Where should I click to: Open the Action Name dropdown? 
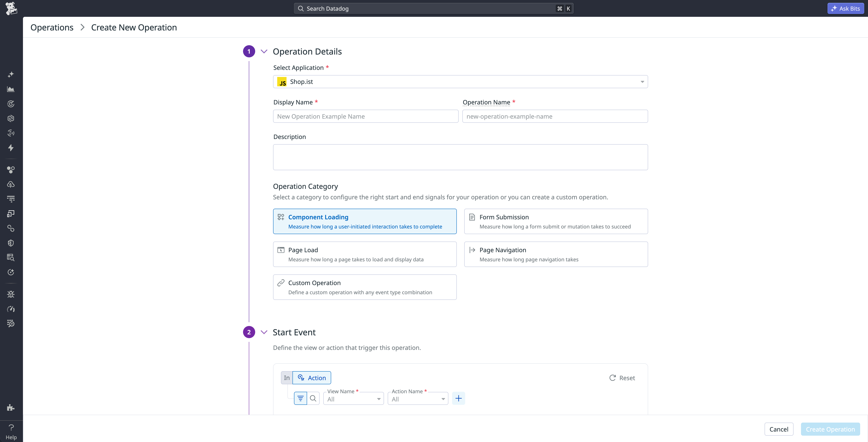(418, 399)
